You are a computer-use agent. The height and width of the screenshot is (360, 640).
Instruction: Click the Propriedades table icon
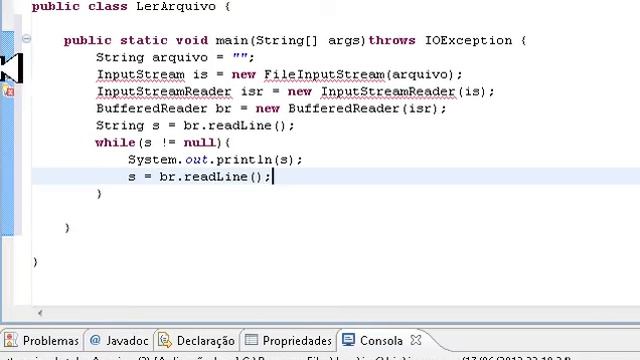(x=251, y=340)
